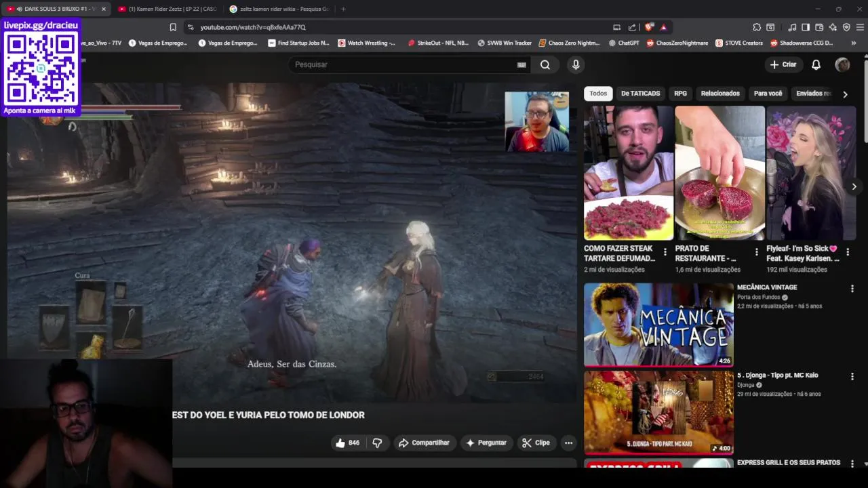Open more actions ellipsis under the video
This screenshot has height=488, width=868.
[568, 443]
